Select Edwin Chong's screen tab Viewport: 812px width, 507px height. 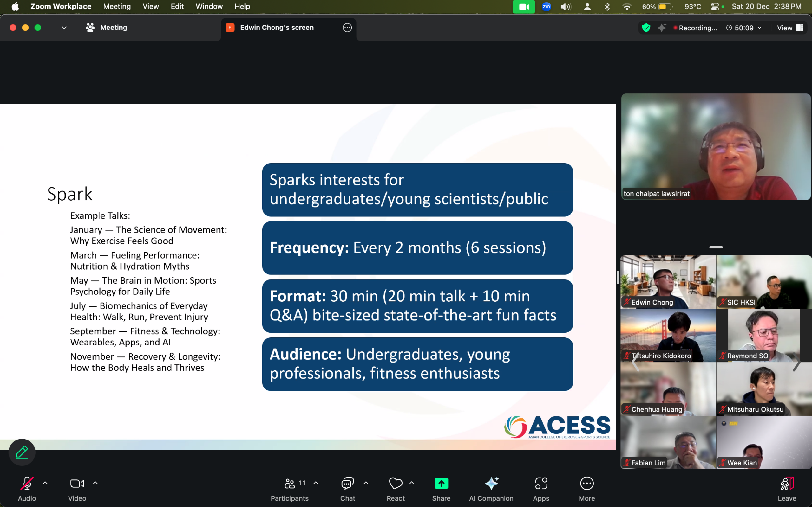277,28
